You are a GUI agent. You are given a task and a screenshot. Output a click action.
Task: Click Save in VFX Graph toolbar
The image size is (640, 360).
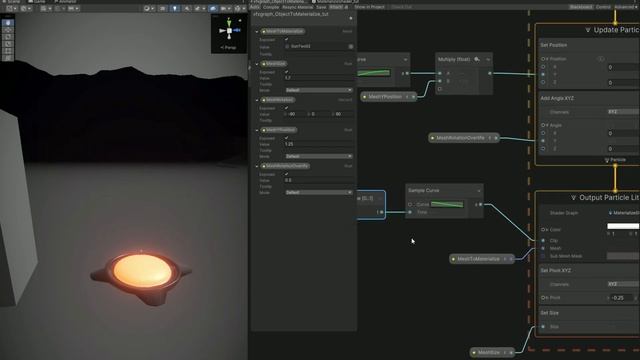(321, 7)
